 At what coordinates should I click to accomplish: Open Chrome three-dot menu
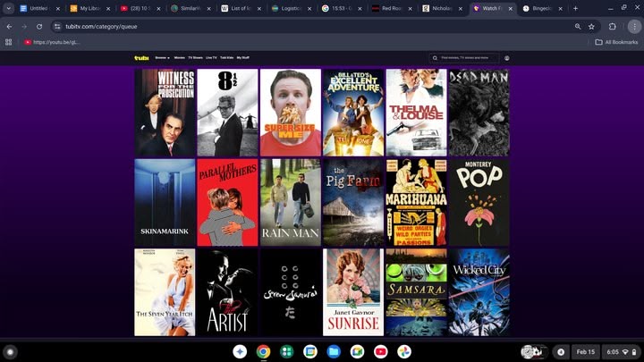(633, 27)
